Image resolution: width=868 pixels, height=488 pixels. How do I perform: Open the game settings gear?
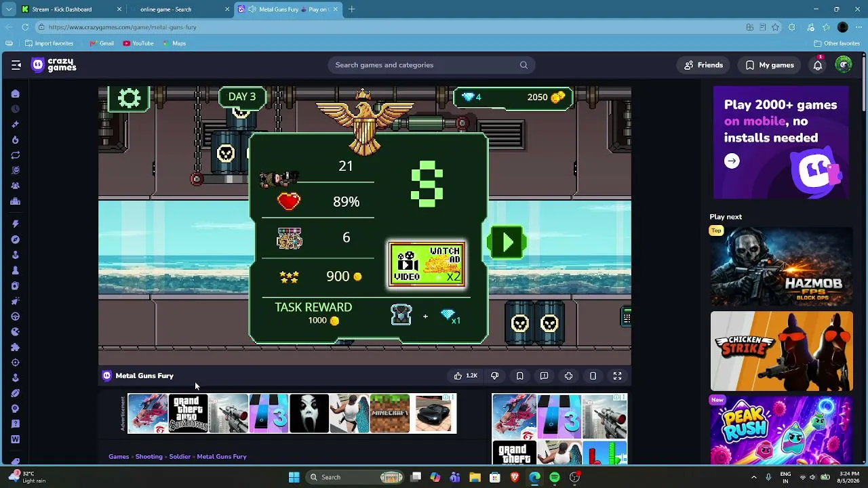129,98
